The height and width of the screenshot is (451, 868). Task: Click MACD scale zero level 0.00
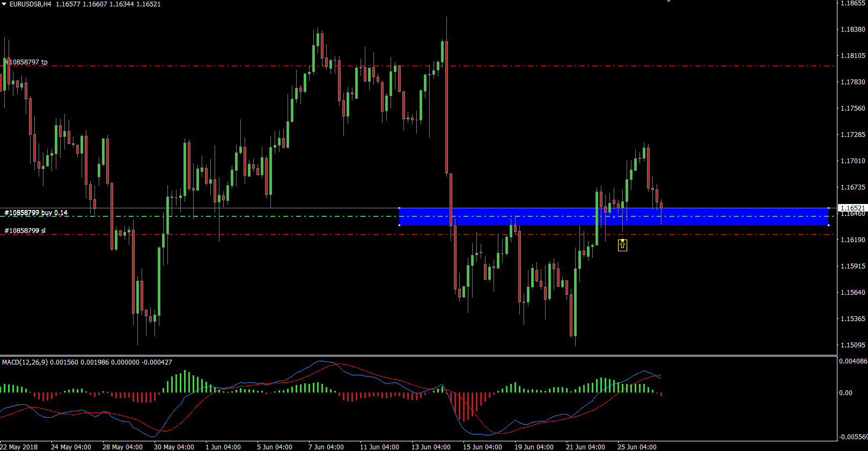click(845, 393)
